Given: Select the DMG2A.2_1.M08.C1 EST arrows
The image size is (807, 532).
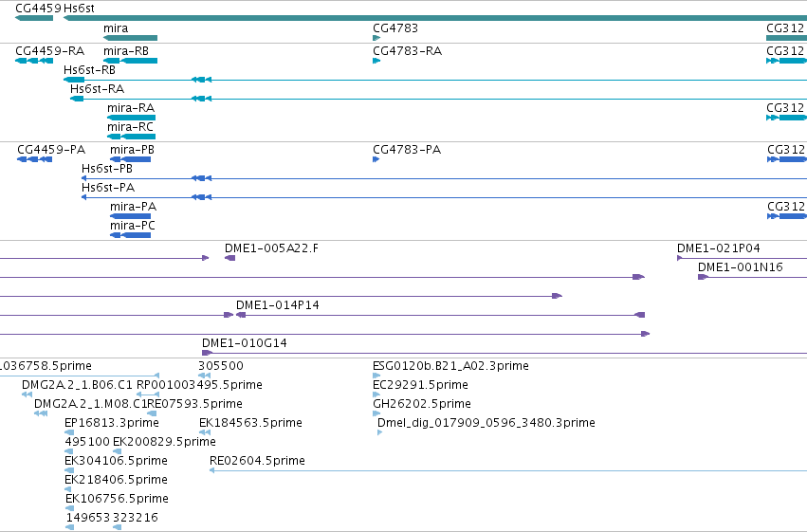Looking at the screenshot, I should 41,413.
